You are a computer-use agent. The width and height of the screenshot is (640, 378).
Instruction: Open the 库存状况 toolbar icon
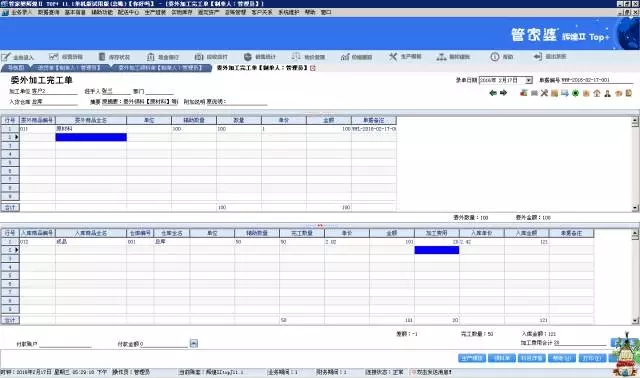[x=114, y=57]
